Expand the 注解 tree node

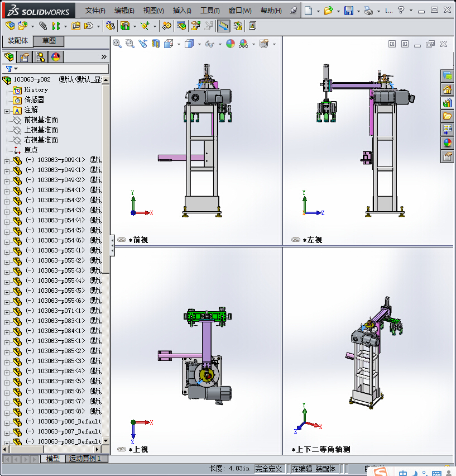point(7,111)
